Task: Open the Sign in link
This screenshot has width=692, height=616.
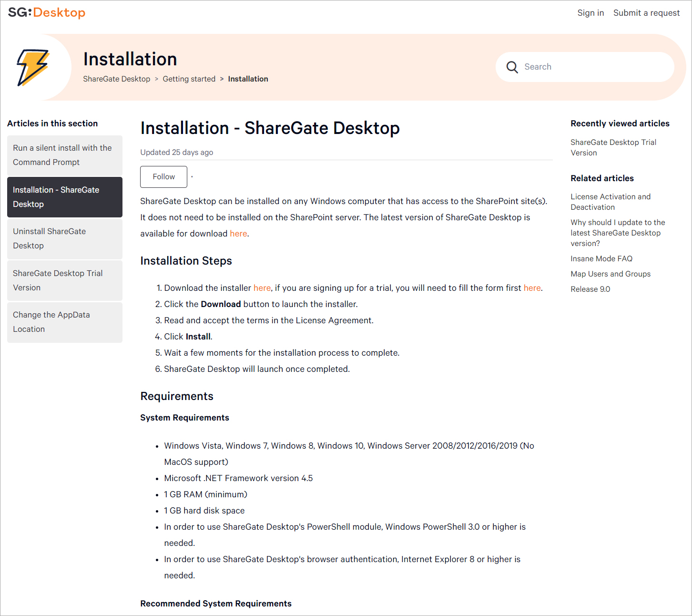Action: point(590,13)
